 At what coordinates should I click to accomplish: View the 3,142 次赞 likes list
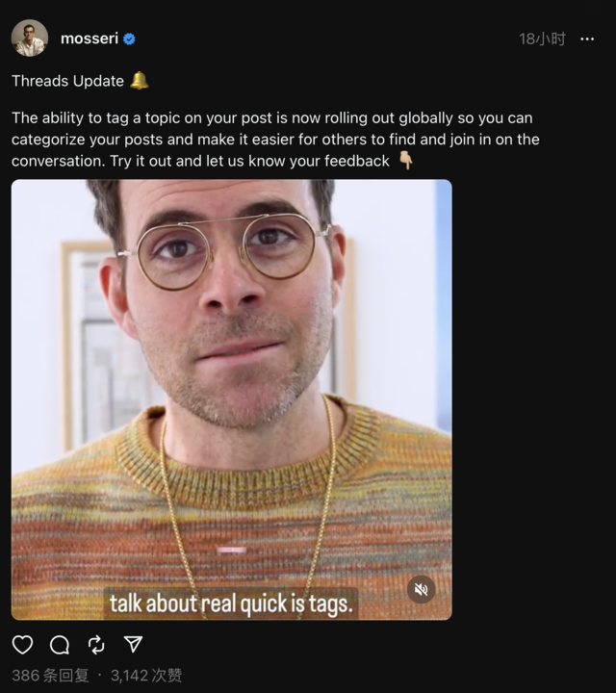[146, 675]
